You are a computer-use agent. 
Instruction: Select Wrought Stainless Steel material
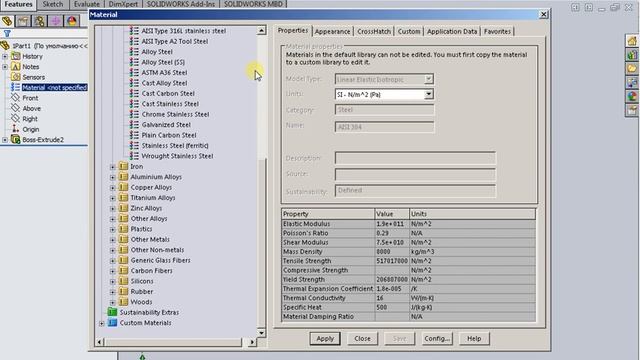click(177, 156)
